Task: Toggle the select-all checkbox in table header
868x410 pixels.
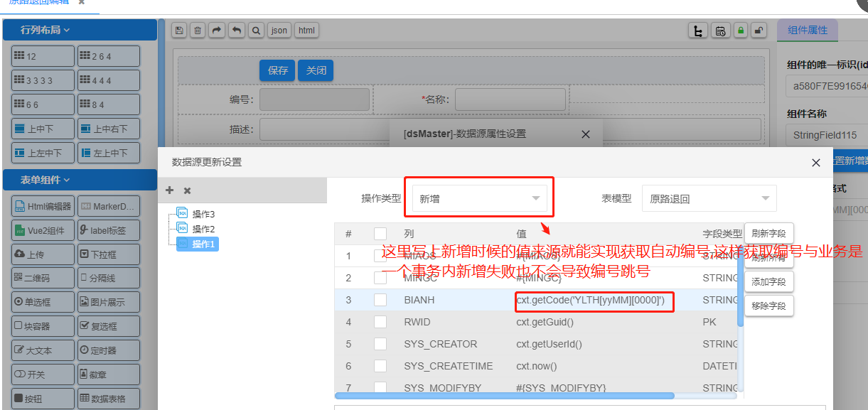Action: (380, 234)
